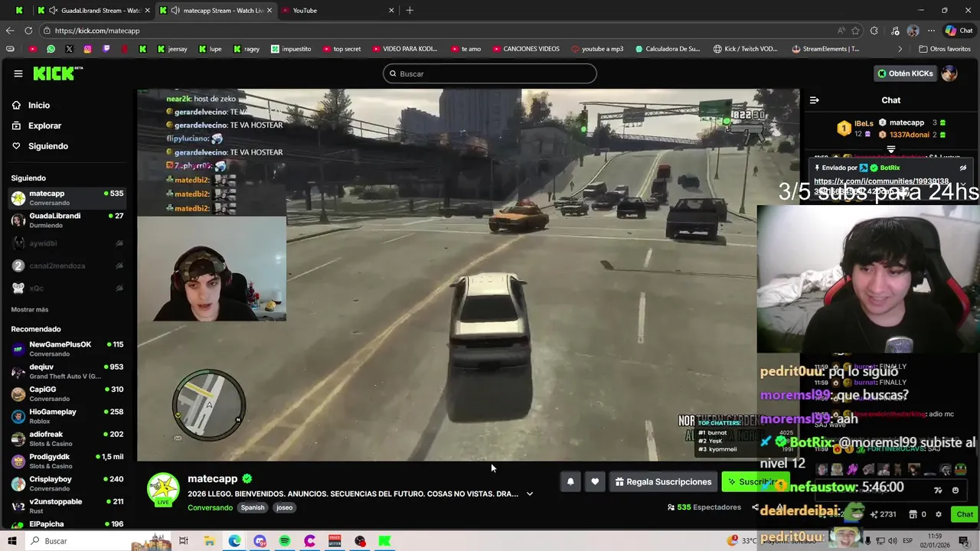The height and width of the screenshot is (551, 980).
Task: Toggle the notification bell for matecapp
Action: click(570, 481)
